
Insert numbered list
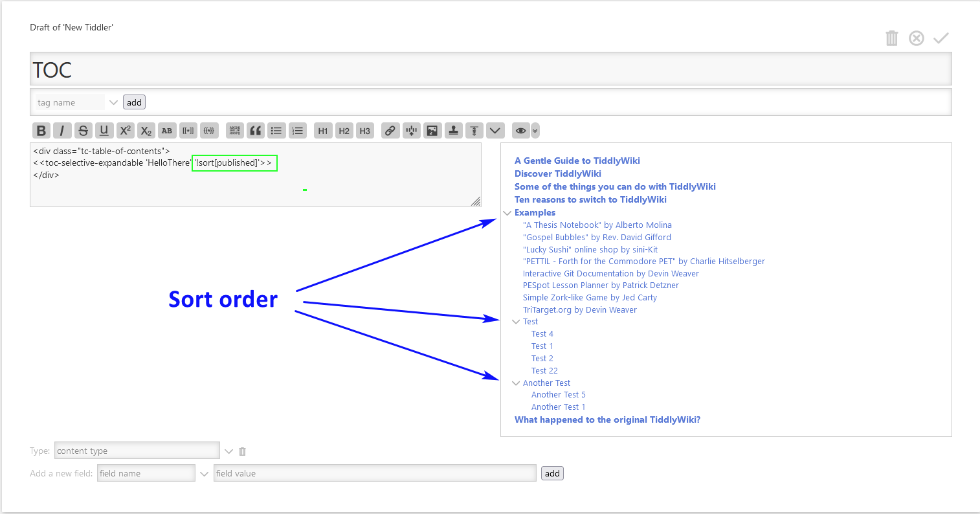pyautogui.click(x=298, y=131)
